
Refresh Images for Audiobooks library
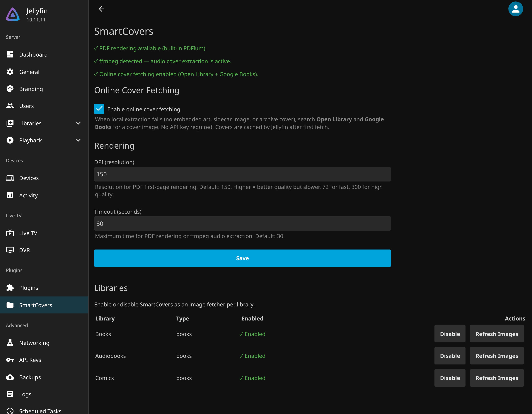click(497, 356)
